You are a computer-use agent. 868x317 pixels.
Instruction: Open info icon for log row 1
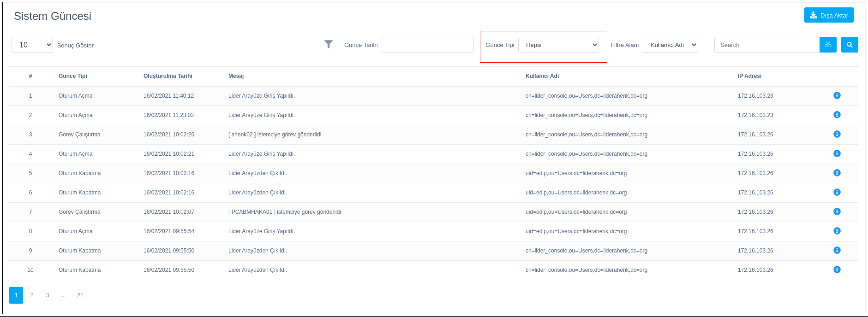[837, 95]
